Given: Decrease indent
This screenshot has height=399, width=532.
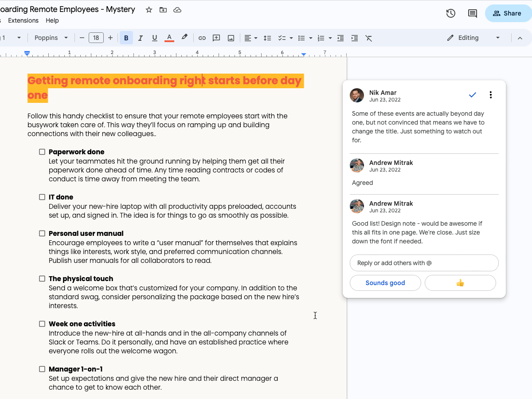Looking at the screenshot, I should [340, 38].
